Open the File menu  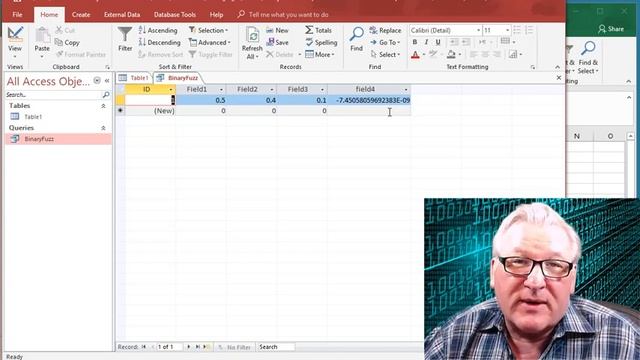18,15
